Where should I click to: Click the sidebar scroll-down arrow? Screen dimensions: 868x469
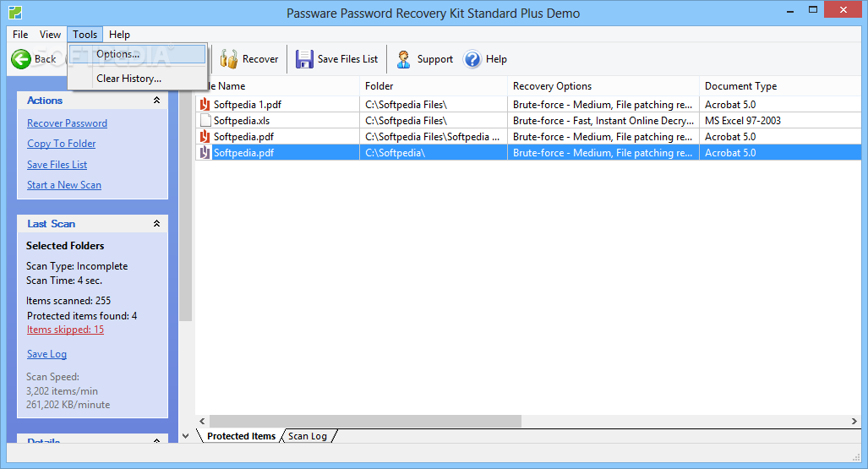point(185,436)
